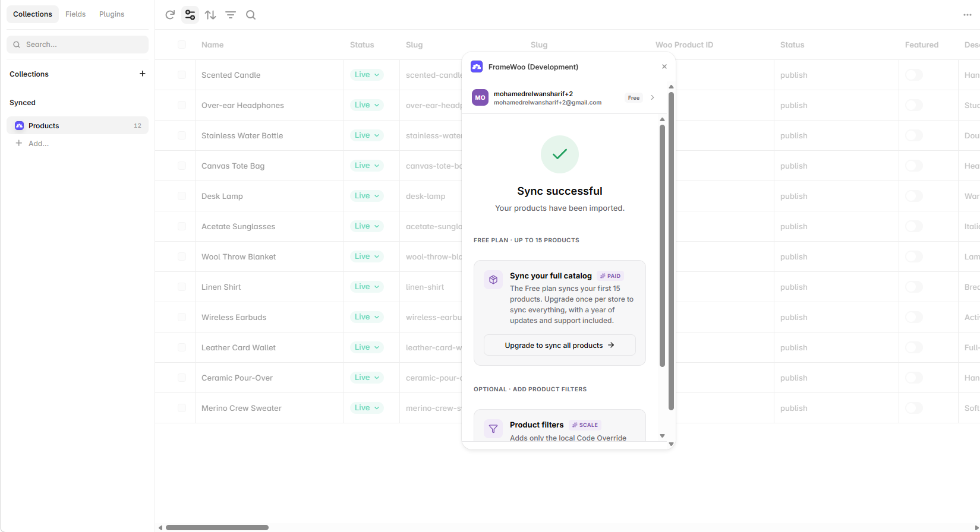
Task: Select the Products synced collection
Action: 77,125
